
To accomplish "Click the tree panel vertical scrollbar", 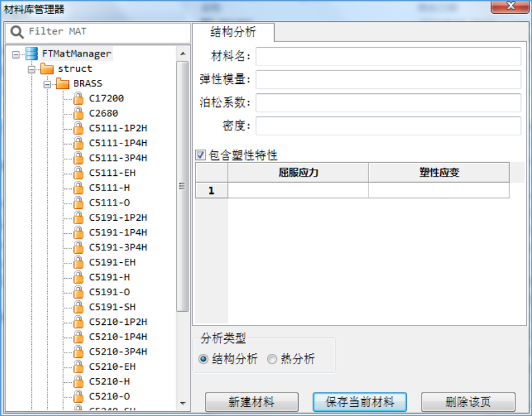I will point(183,186).
